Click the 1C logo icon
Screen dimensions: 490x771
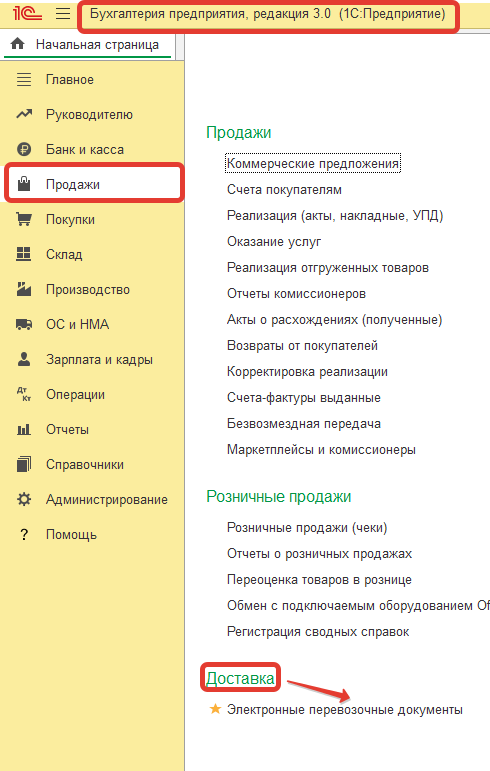coord(27,13)
